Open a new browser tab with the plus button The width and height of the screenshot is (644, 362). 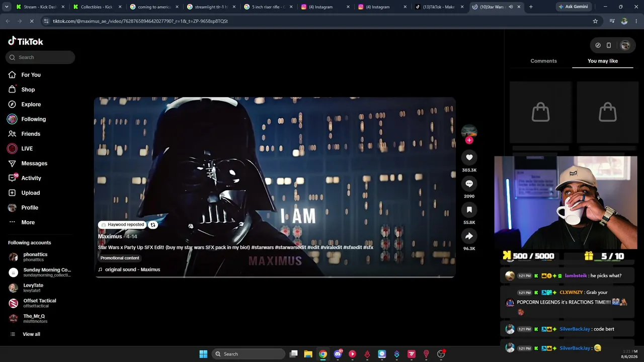pos(531,7)
